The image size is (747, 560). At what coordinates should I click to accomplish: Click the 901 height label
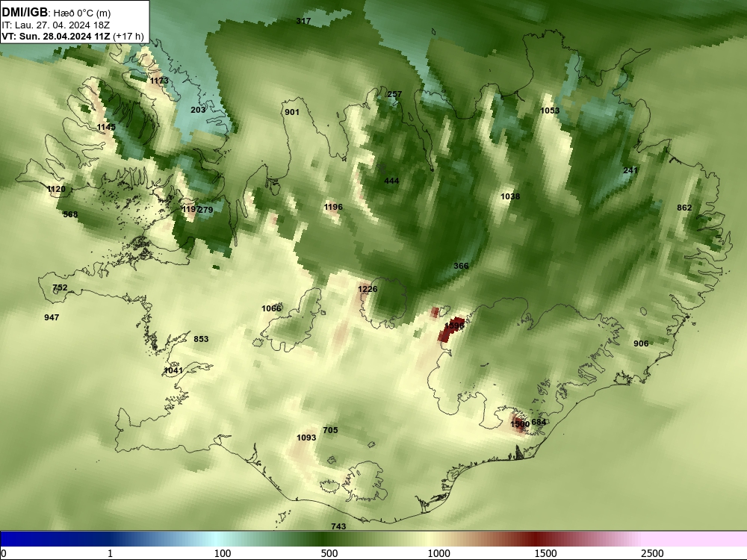coord(292,113)
